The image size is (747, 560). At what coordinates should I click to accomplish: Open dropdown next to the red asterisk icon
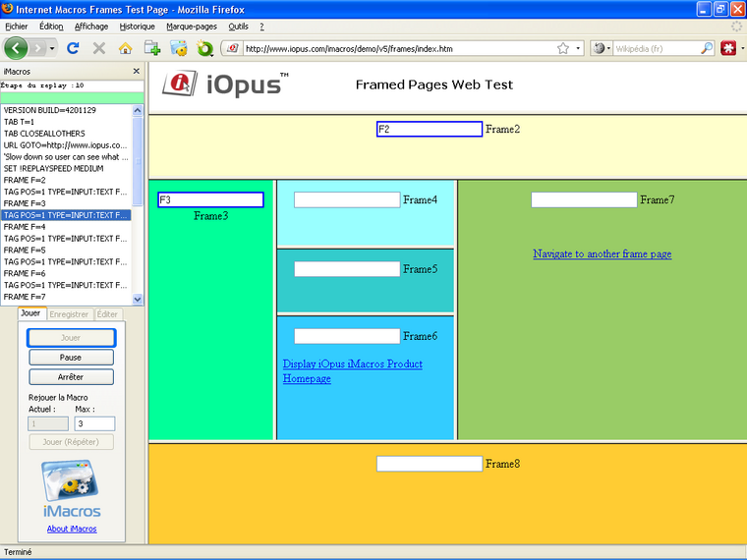click(742, 48)
